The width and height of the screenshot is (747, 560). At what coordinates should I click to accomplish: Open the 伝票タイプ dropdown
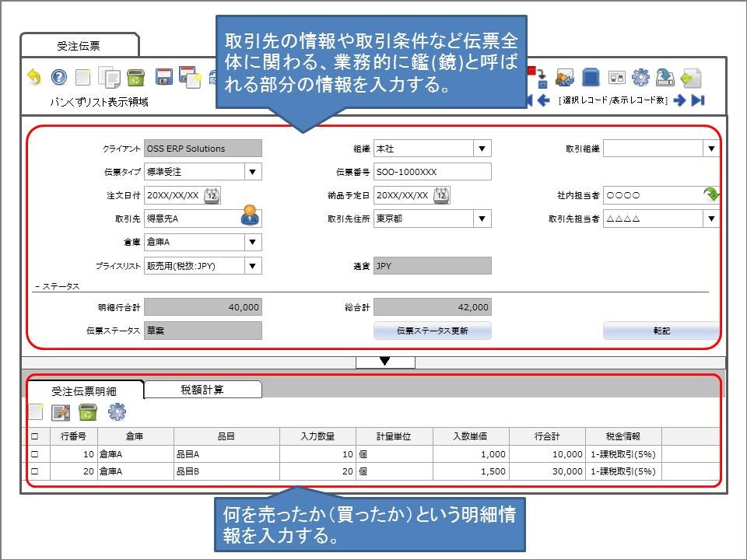252,172
